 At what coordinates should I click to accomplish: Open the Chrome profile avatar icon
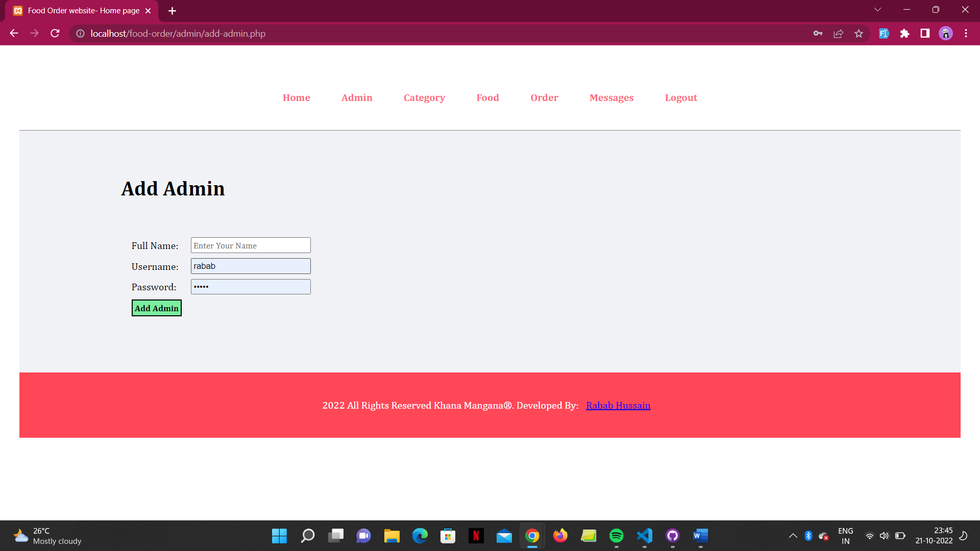(x=946, y=33)
